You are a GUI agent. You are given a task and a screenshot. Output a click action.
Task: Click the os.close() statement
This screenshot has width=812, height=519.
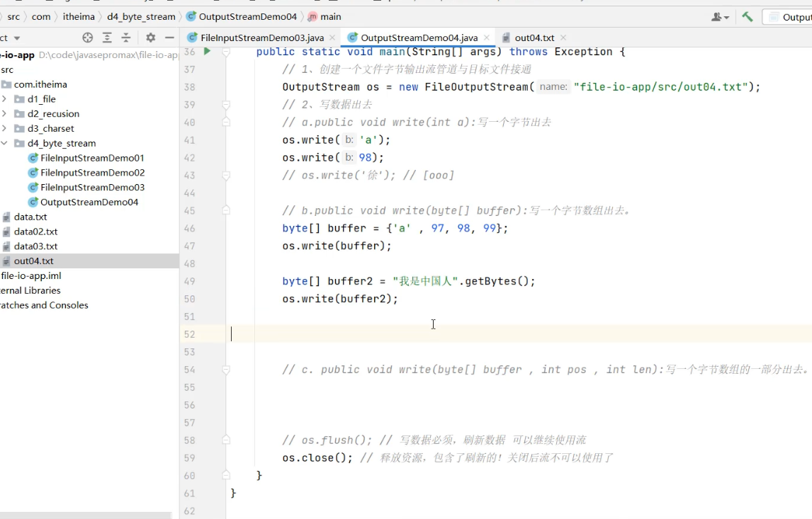point(317,458)
